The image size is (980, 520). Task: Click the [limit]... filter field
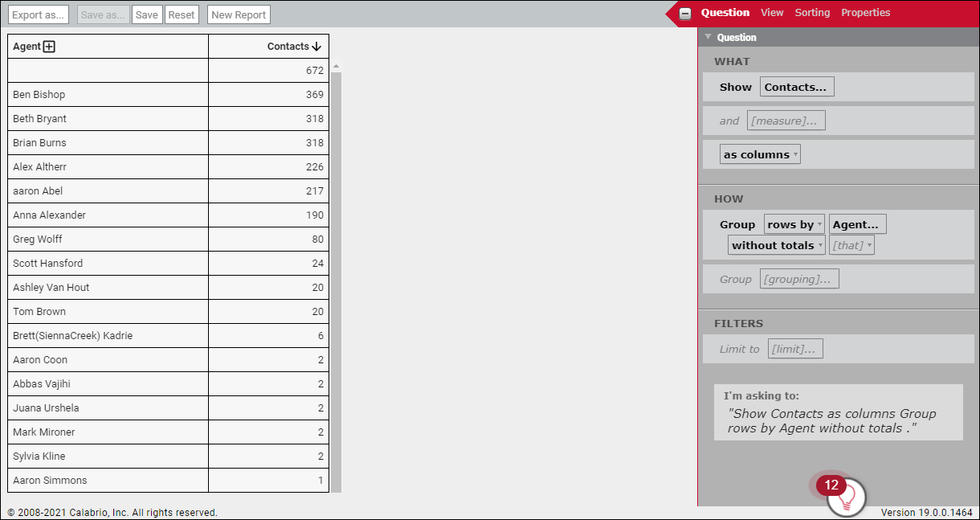(x=794, y=349)
